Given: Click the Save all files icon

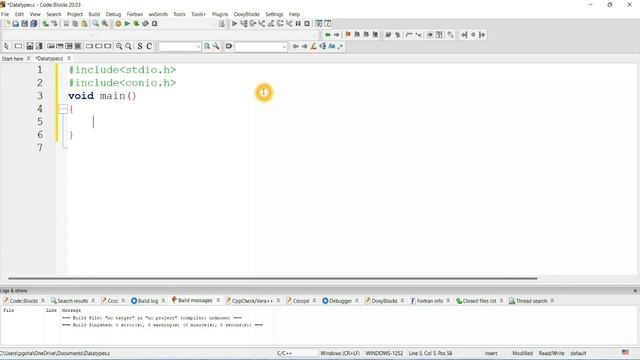Looking at the screenshot, I should (x=34, y=24).
